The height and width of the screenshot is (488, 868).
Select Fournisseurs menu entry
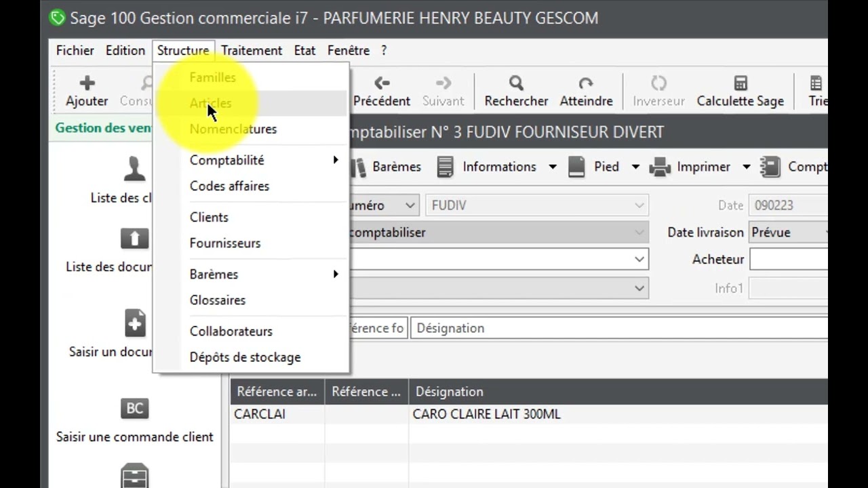point(251,243)
